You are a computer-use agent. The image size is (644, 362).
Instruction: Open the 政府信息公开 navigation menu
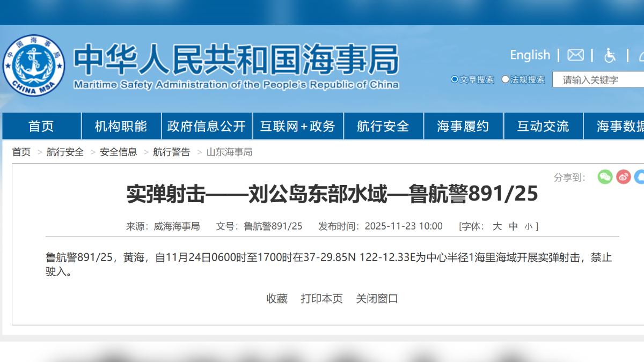click(x=207, y=127)
